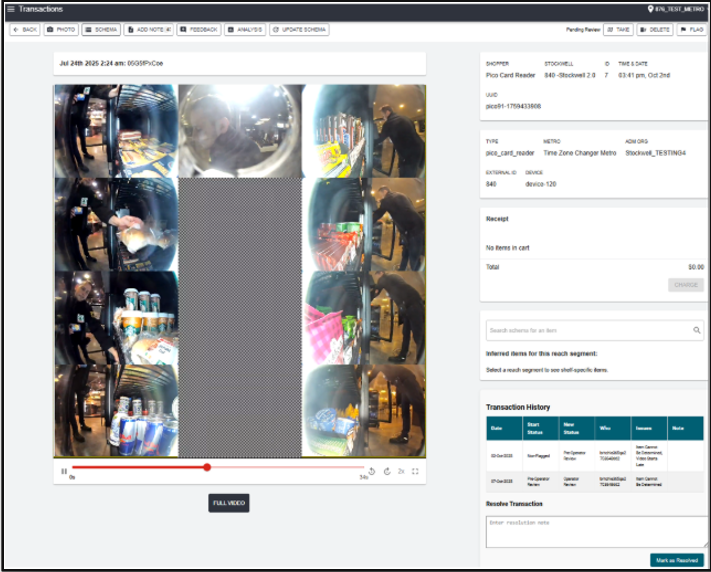Open the hamburger menu beside Transactions
Viewport: 711px width, 572px height.
(11, 9)
